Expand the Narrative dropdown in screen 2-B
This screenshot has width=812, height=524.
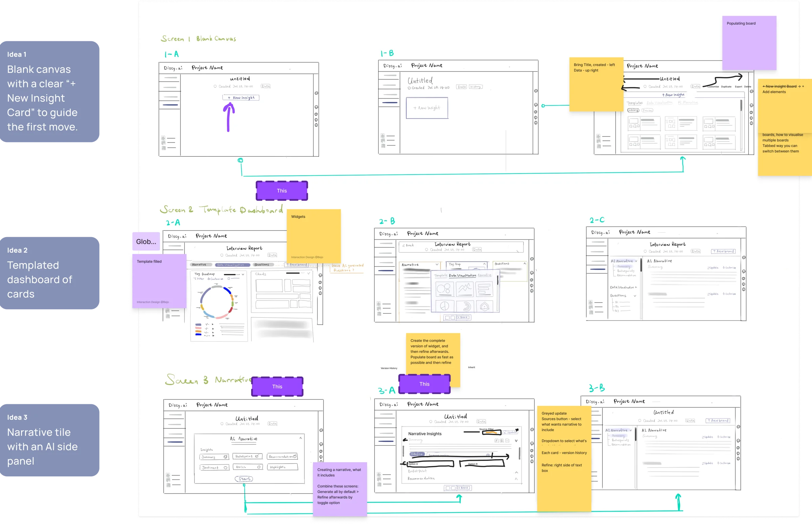click(437, 265)
